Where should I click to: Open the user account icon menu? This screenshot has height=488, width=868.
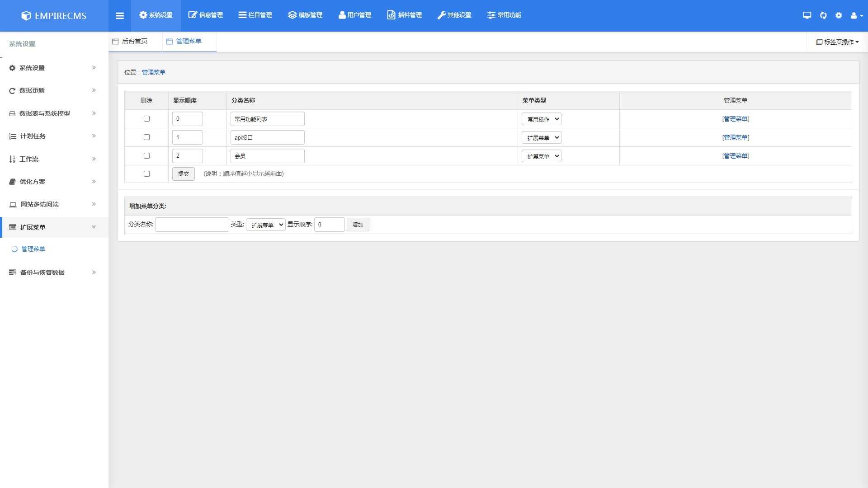coord(856,15)
